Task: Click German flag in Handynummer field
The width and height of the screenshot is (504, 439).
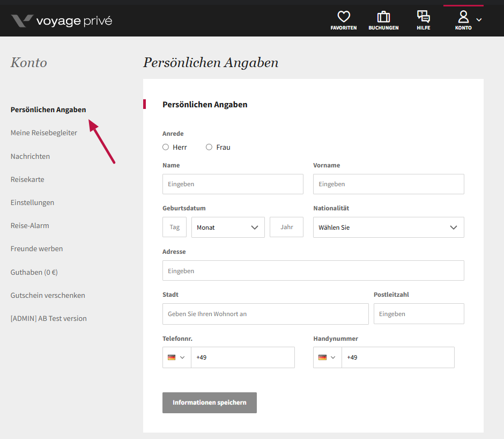Action: click(x=322, y=357)
